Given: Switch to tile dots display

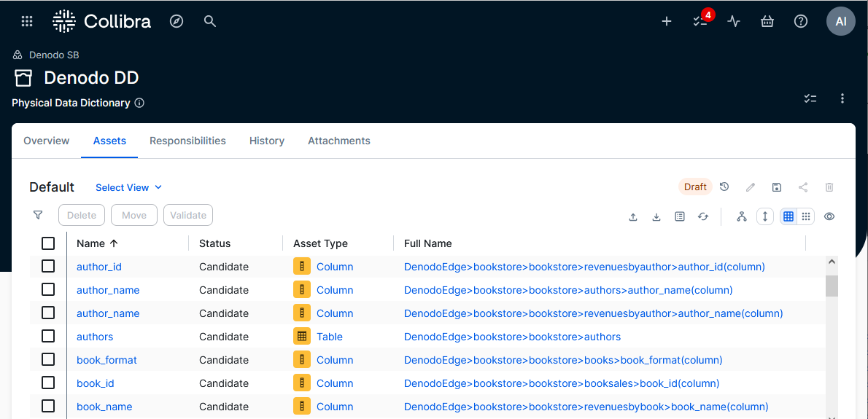Looking at the screenshot, I should click(806, 216).
